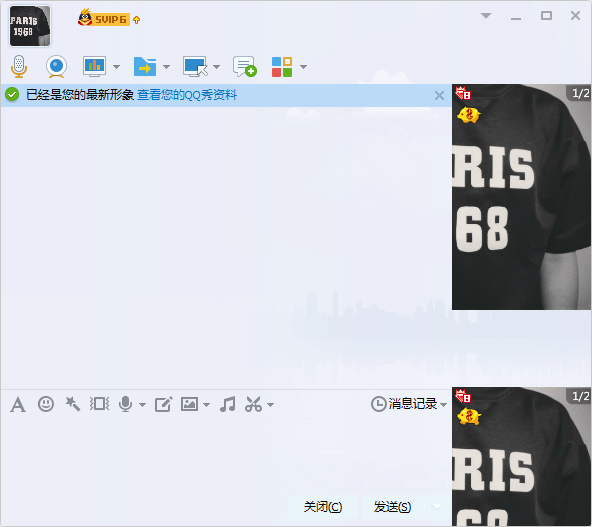Click the PARIS 1968 contact avatar
The image size is (592, 527).
(30, 26)
